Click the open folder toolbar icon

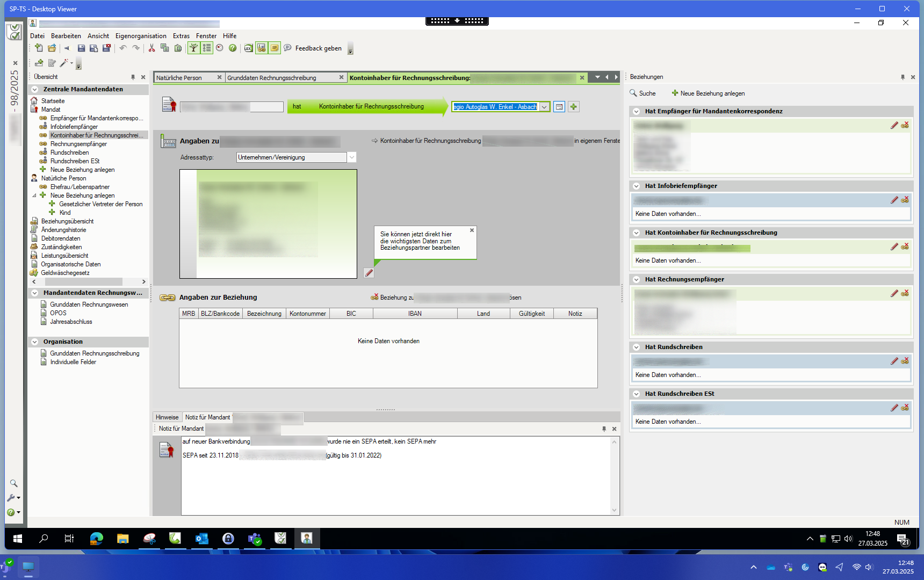(52, 48)
